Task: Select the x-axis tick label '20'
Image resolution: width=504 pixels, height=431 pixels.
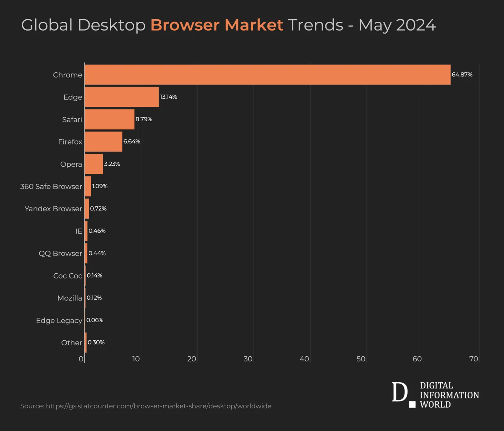Action: [192, 359]
